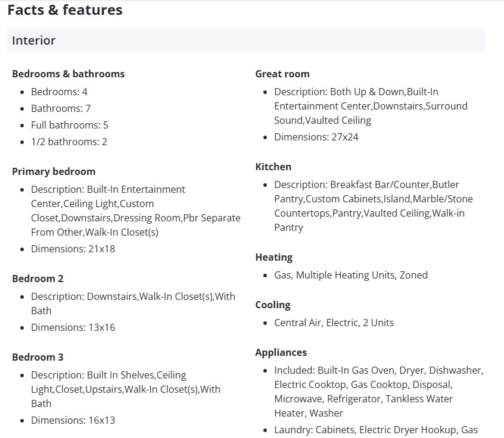The height and width of the screenshot is (438, 504).
Task: Click the Primary bedroom subheading
Action: pos(54,171)
